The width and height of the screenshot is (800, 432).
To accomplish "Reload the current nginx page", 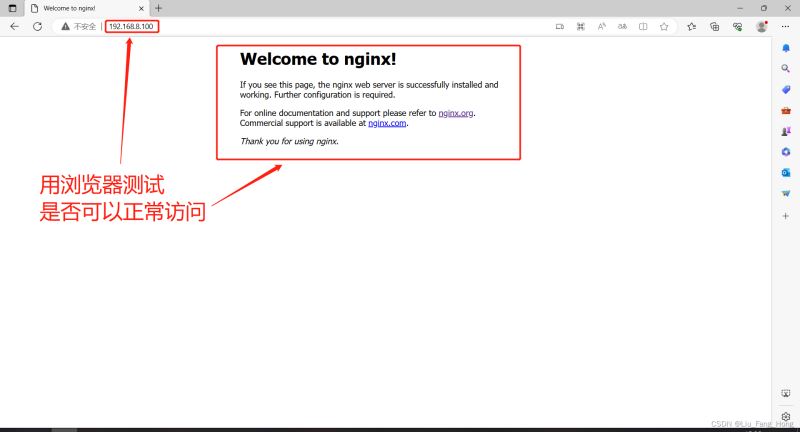I will click(37, 27).
